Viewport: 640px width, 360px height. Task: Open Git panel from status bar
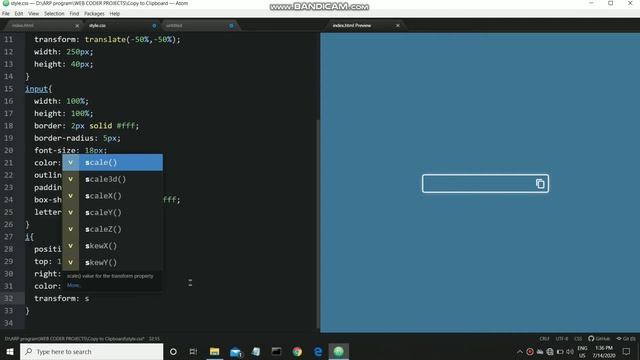(626, 339)
